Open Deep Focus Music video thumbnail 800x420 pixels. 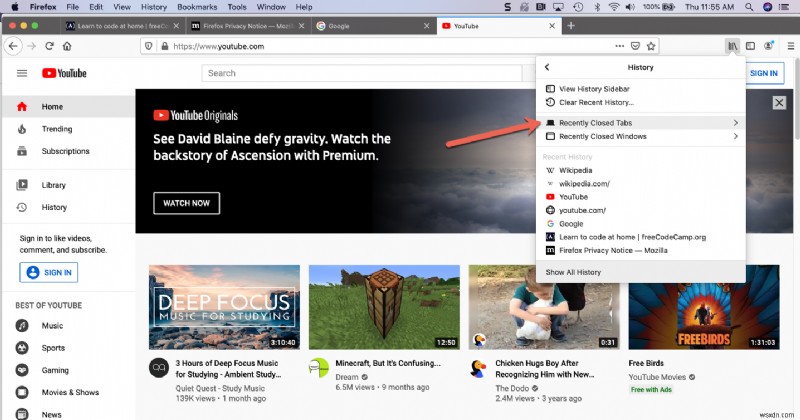coord(224,307)
